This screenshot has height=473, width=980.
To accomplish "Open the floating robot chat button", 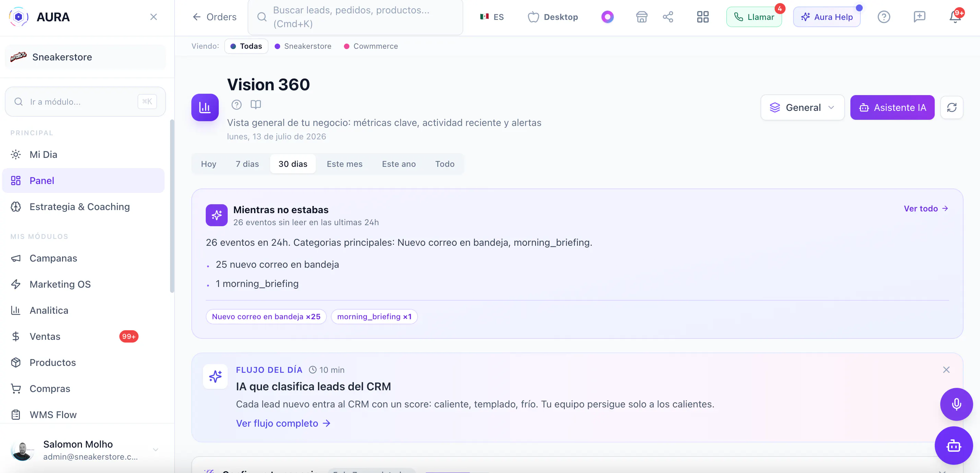I will (953, 446).
